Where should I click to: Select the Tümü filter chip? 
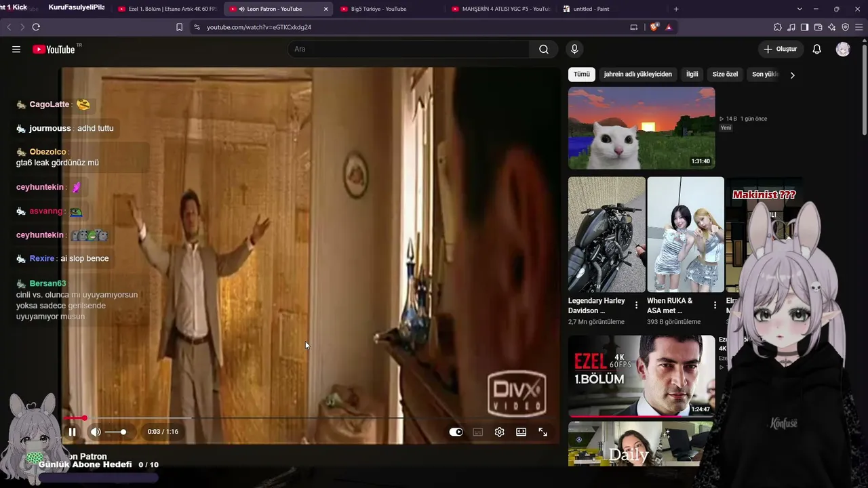(x=582, y=75)
